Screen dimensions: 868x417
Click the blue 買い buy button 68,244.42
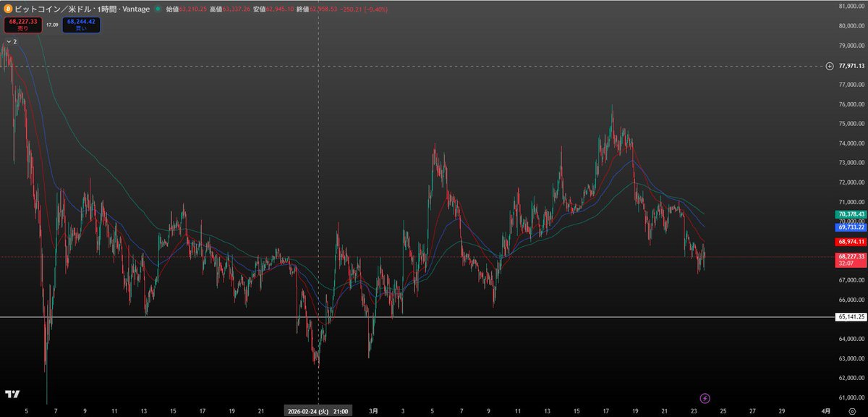[x=82, y=25]
